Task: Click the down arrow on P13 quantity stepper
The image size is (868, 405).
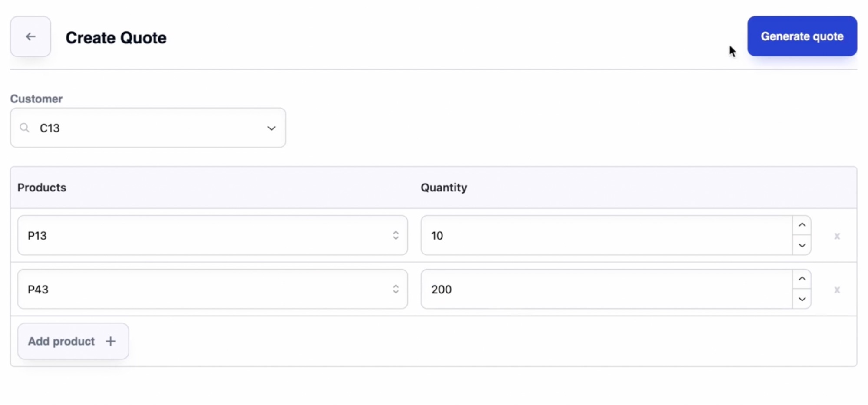Action: pyautogui.click(x=802, y=245)
